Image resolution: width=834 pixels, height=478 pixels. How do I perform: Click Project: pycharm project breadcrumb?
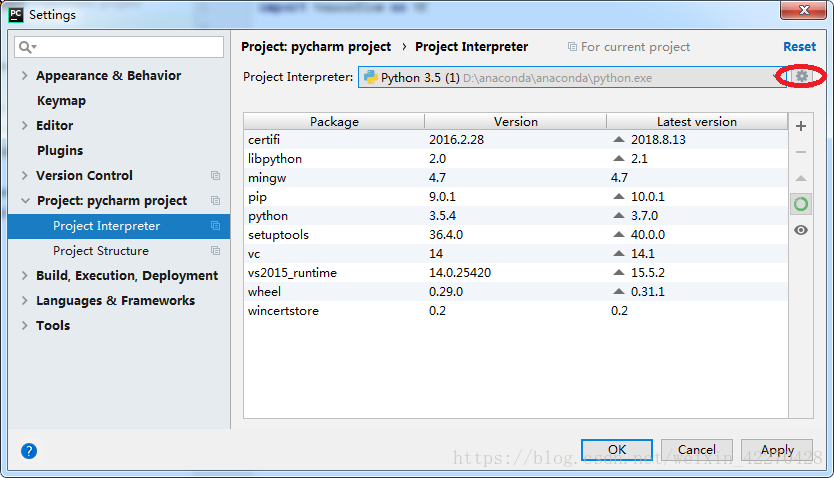click(316, 47)
